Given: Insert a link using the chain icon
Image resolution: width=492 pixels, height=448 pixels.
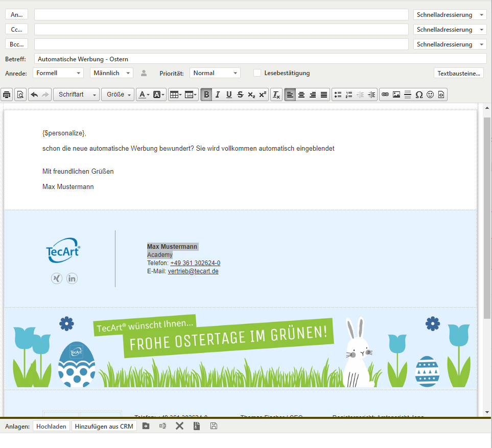Looking at the screenshot, I should (385, 95).
